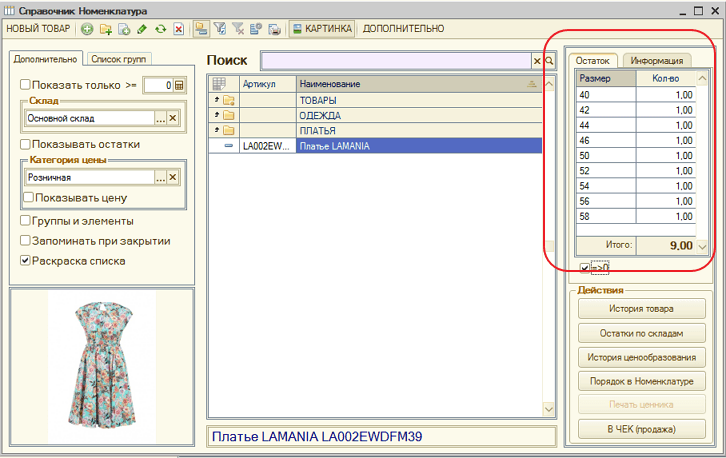Viewport: 726px width, 458px height.
Task: Click nomenclature list scroll up arrow
Action: tap(549, 84)
